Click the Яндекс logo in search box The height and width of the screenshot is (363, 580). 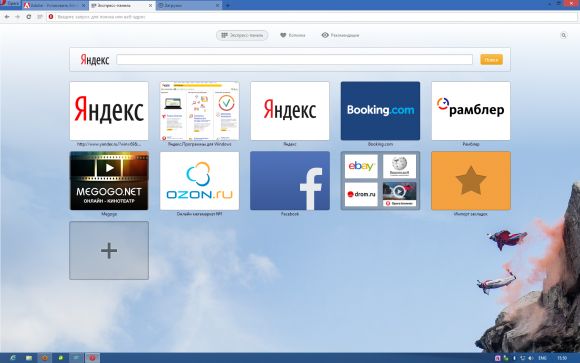tap(95, 60)
